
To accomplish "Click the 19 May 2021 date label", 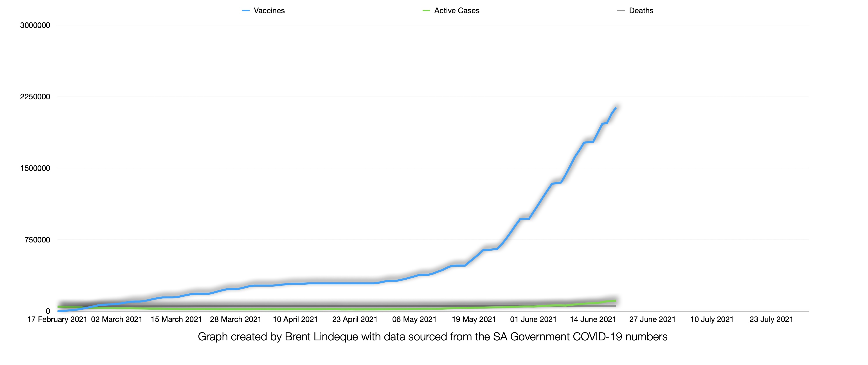I will 474,319.
